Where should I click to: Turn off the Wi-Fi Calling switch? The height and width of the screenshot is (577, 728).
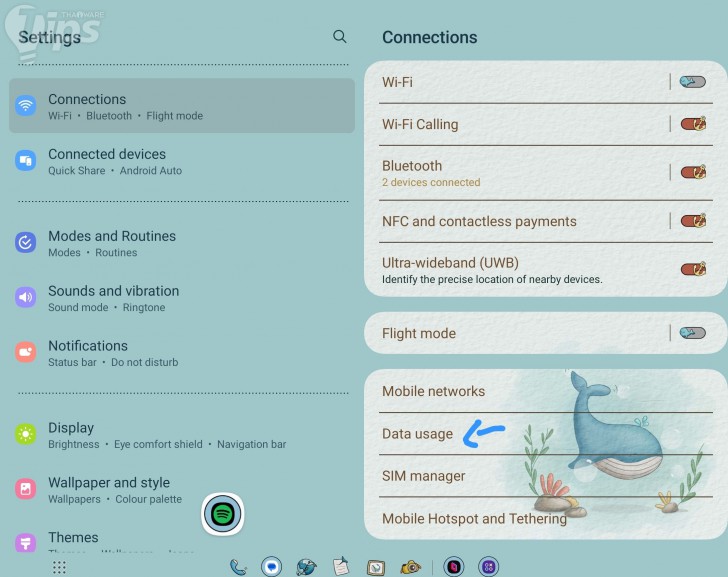pos(693,124)
